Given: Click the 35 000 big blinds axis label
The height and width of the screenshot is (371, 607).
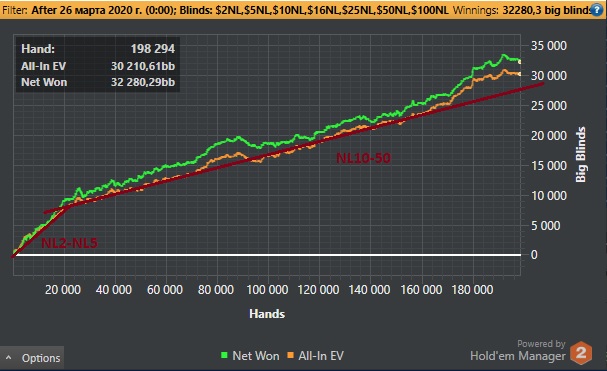Looking at the screenshot, I should tap(549, 46).
